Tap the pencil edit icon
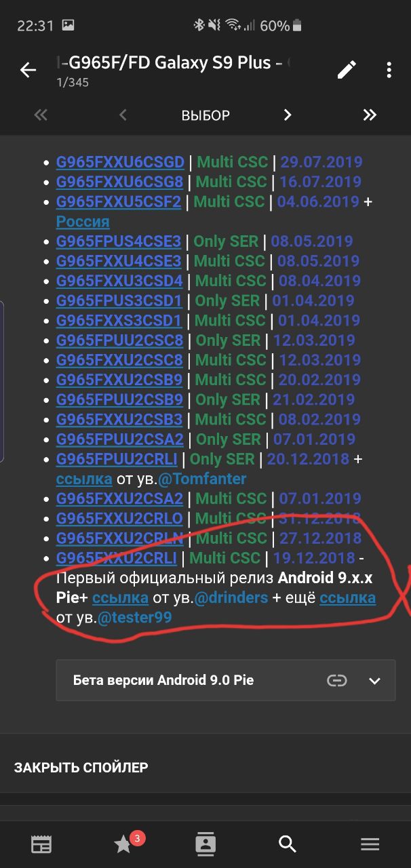This screenshot has height=868, width=411. coord(347,70)
